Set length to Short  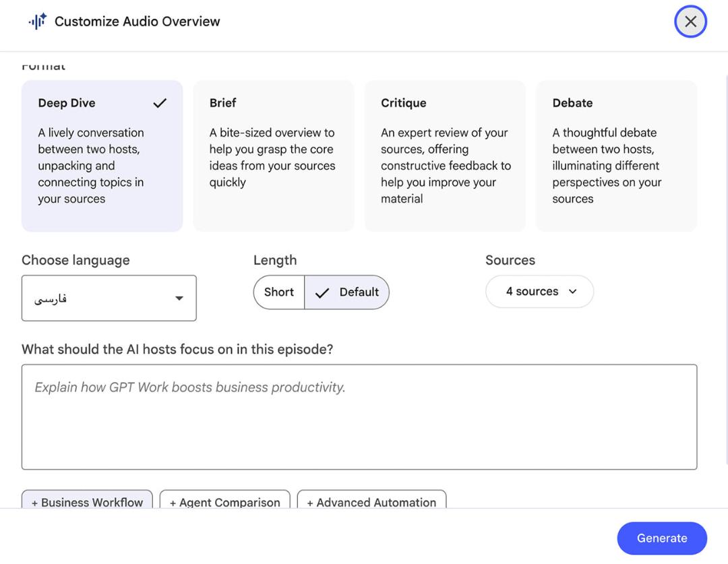coord(279,292)
